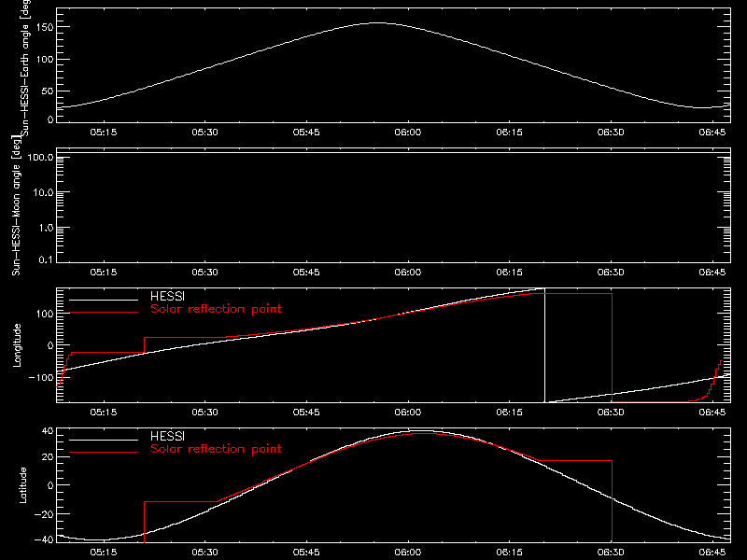747x560 pixels.
Task: Click 06:45 time label under Earth angle plot
Action: [x=712, y=132]
